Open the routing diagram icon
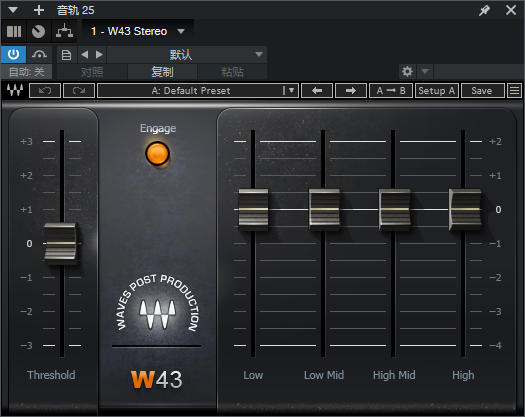The image size is (525, 417). [64, 31]
